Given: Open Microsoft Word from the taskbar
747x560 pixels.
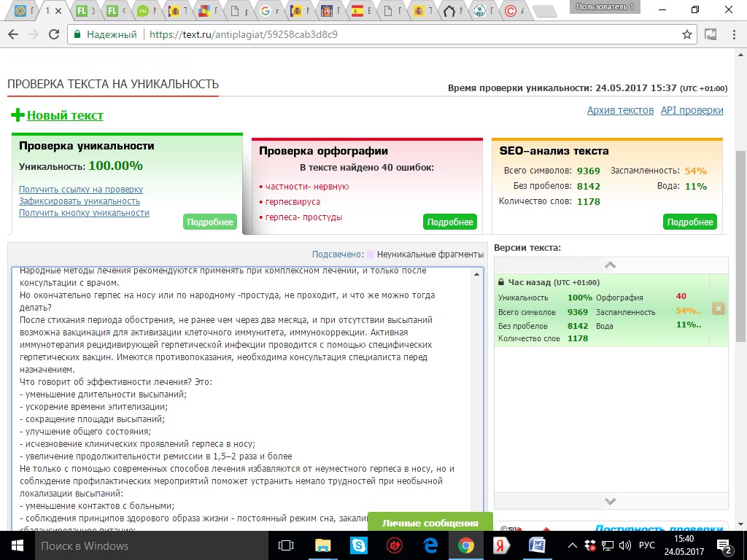Looking at the screenshot, I should point(537,545).
